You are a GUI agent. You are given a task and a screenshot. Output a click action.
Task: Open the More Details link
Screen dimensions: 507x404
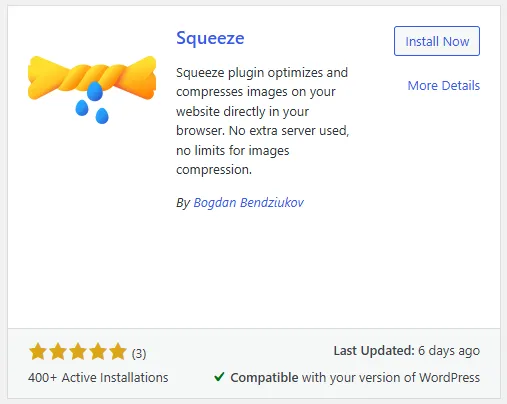pyautogui.click(x=444, y=86)
